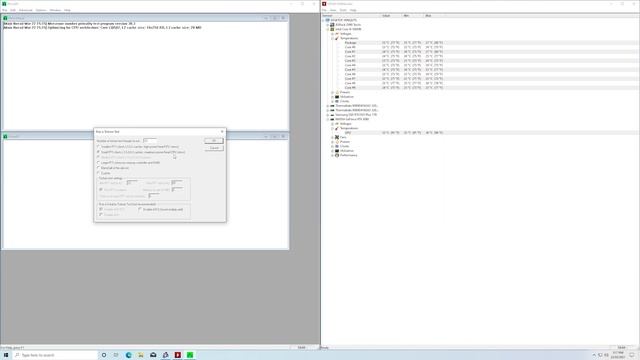640x360 pixels.
Task: Click the Windows taskbar search box
Action: pyautogui.click(x=55, y=355)
